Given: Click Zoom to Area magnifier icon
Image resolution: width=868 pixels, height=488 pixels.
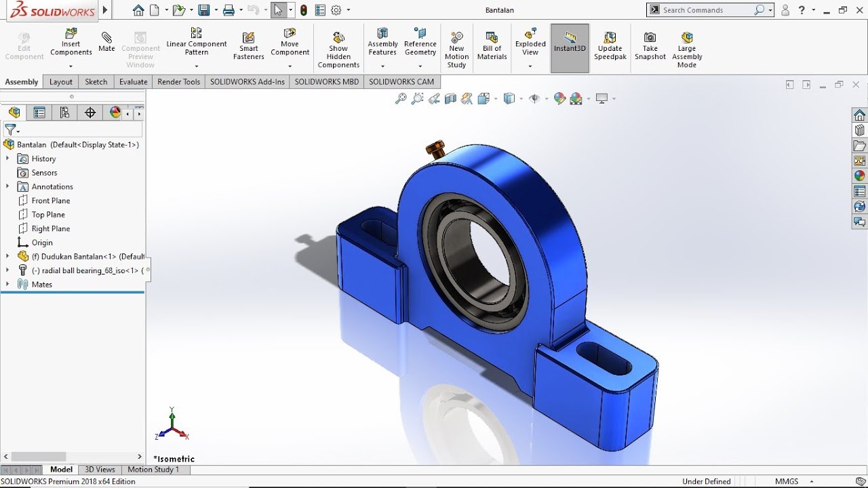Looking at the screenshot, I should (417, 98).
